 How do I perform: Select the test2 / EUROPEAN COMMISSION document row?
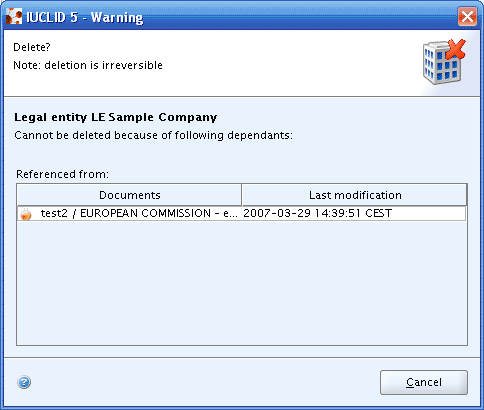point(242,213)
